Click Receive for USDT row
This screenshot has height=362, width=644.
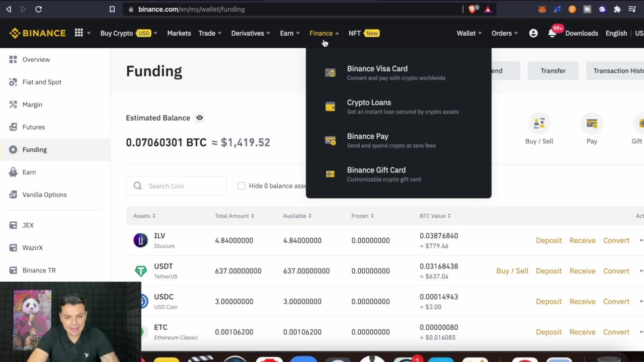(x=582, y=271)
